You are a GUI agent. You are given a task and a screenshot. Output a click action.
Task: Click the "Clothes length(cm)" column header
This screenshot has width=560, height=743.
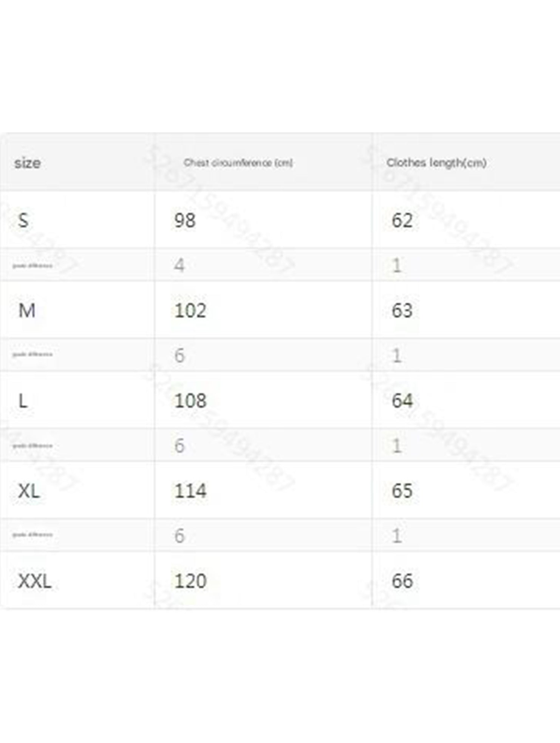coord(436,163)
